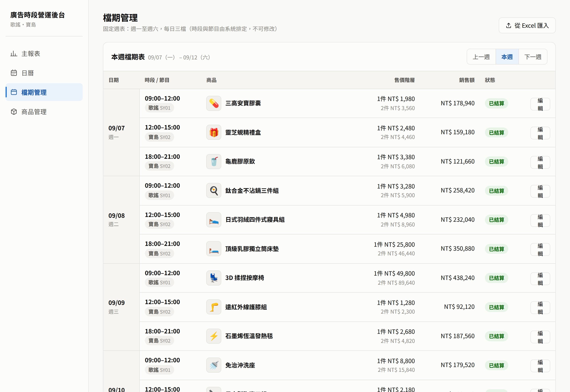
Task: Click price tier 1件 NT$ 49,800
Action: click(x=394, y=273)
